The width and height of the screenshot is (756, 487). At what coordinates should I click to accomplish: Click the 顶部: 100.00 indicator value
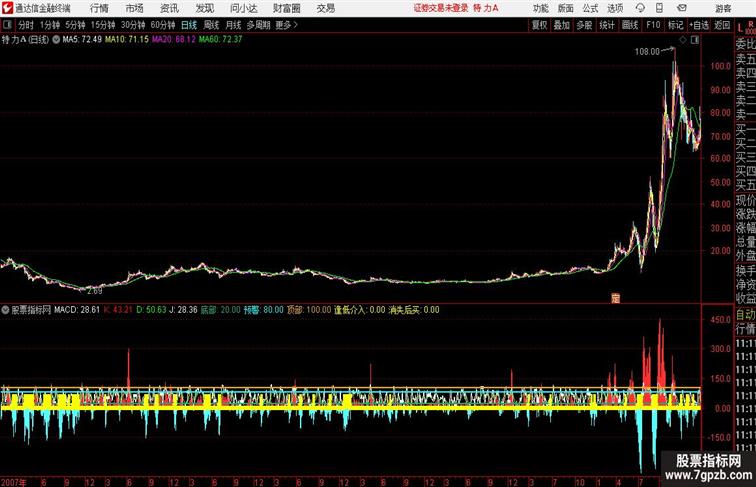(x=309, y=310)
